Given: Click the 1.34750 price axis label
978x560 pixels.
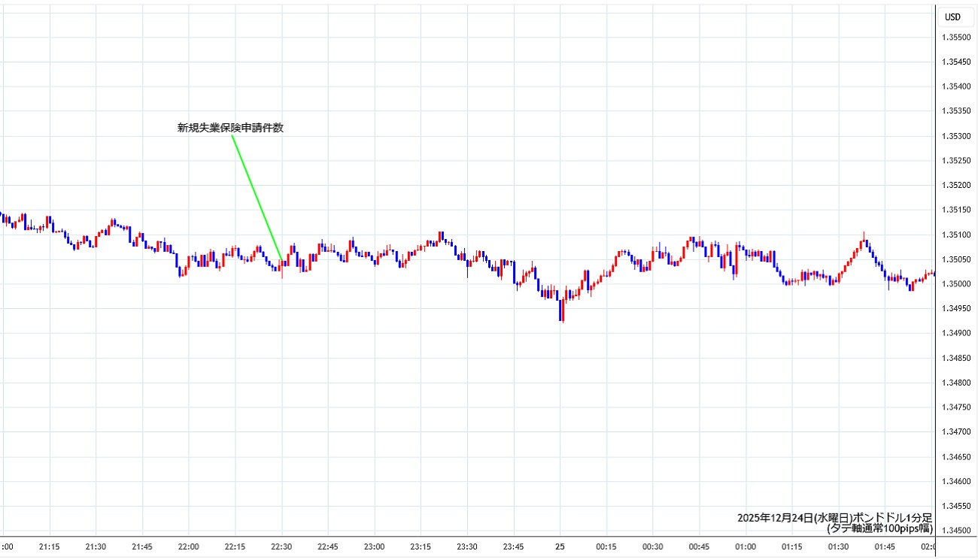Looking at the screenshot, I should pos(955,407).
